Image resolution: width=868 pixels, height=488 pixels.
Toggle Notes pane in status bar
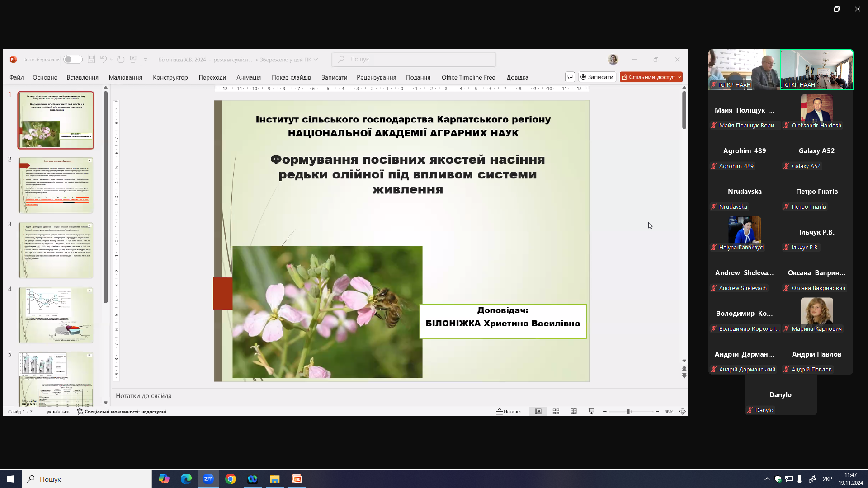click(509, 412)
